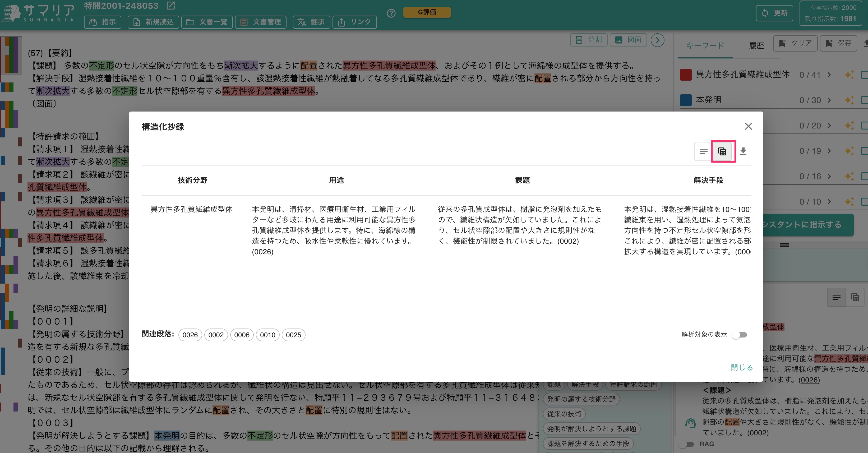Toggle the RAG switch
Image resolution: width=868 pixels, height=453 pixels.
pyautogui.click(x=686, y=444)
